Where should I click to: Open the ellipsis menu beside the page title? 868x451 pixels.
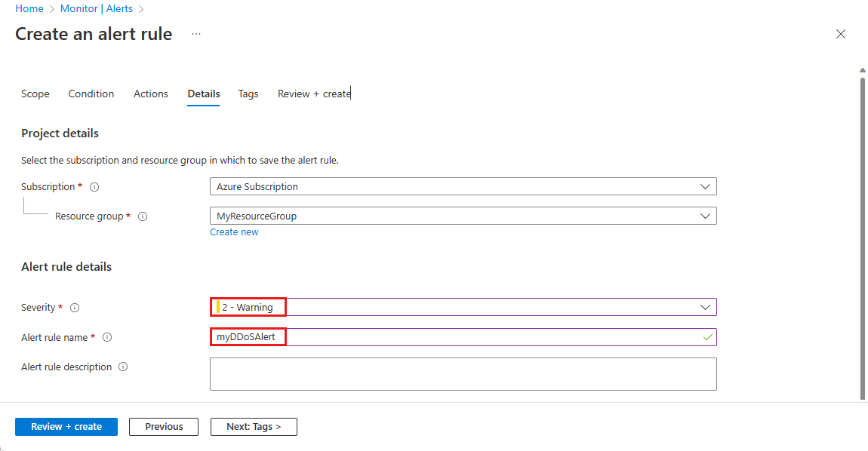(196, 34)
